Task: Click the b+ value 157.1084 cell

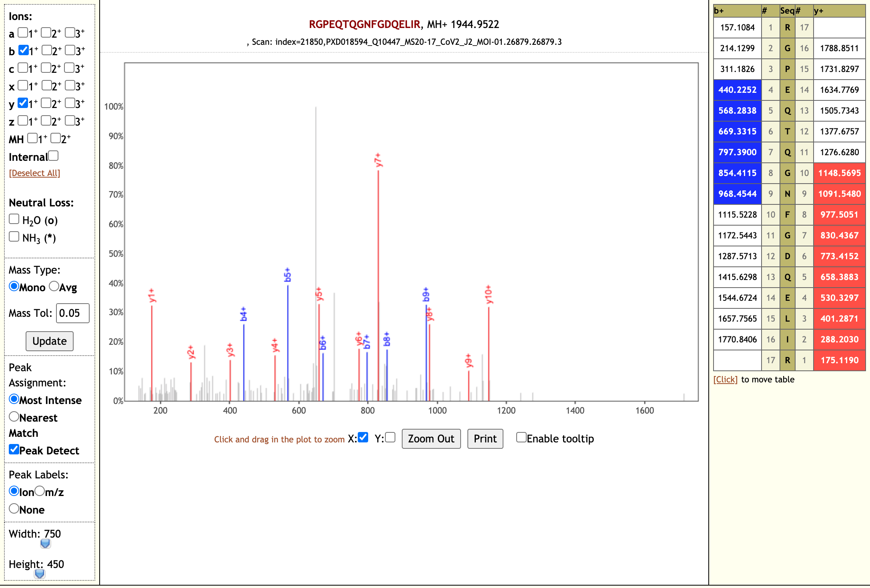Action: pyautogui.click(x=737, y=28)
